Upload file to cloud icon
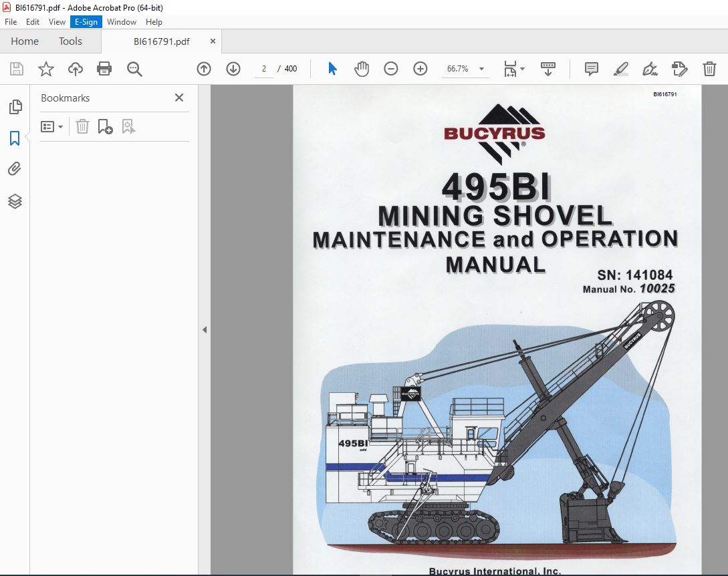728x576 pixels. click(76, 69)
